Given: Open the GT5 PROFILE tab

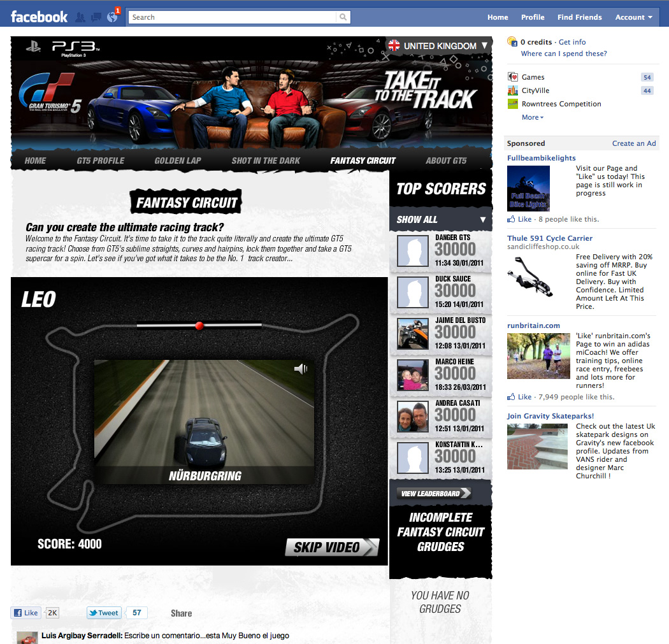Looking at the screenshot, I should (101, 161).
